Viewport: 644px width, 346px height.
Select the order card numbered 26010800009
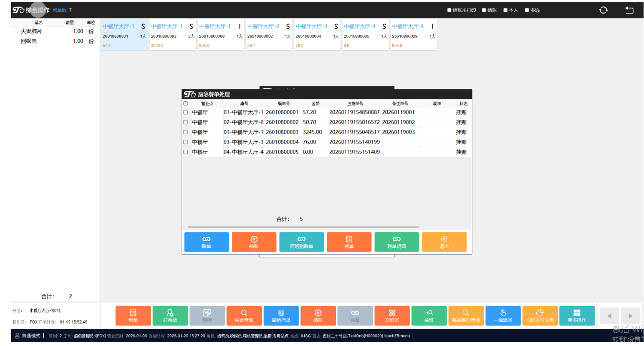[413, 35]
